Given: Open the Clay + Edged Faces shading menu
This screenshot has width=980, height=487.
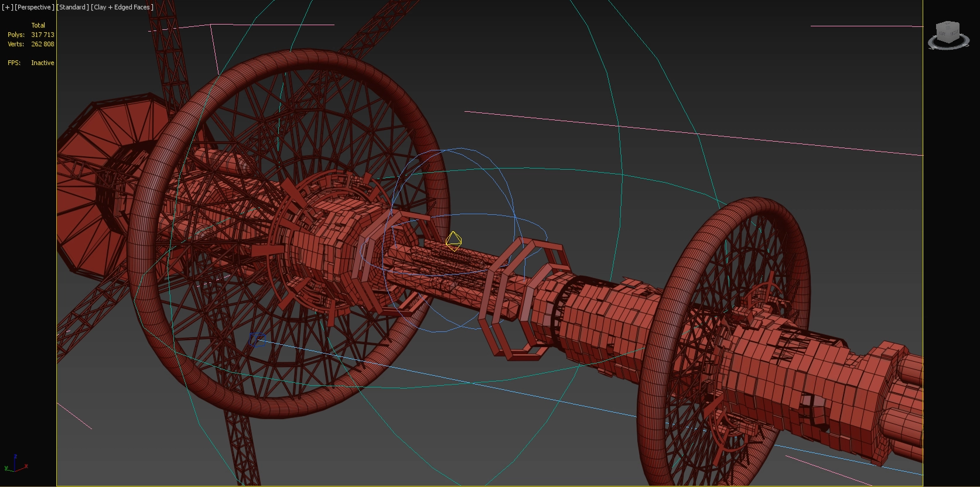Looking at the screenshot, I should click(122, 7).
